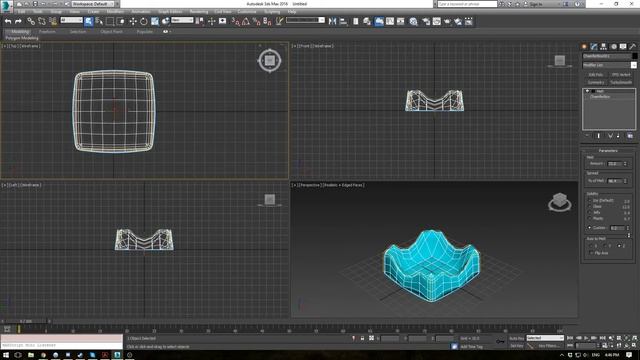The width and height of the screenshot is (640, 360).
Task: Select Ice (Default) solidity radio button
Action: pyautogui.click(x=589, y=200)
